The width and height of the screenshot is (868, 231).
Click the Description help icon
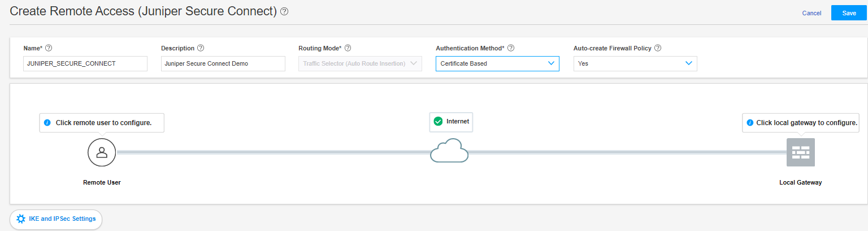pos(201,48)
